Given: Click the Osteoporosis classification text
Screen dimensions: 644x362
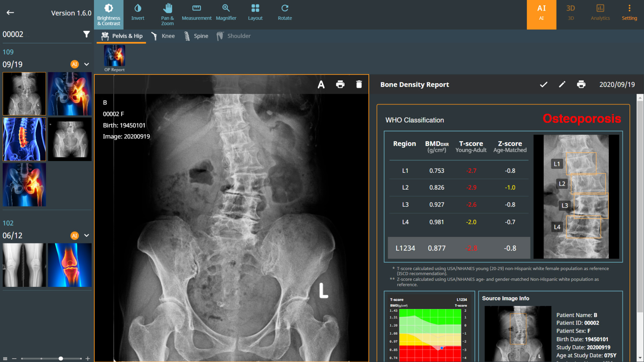Looking at the screenshot, I should [582, 119].
